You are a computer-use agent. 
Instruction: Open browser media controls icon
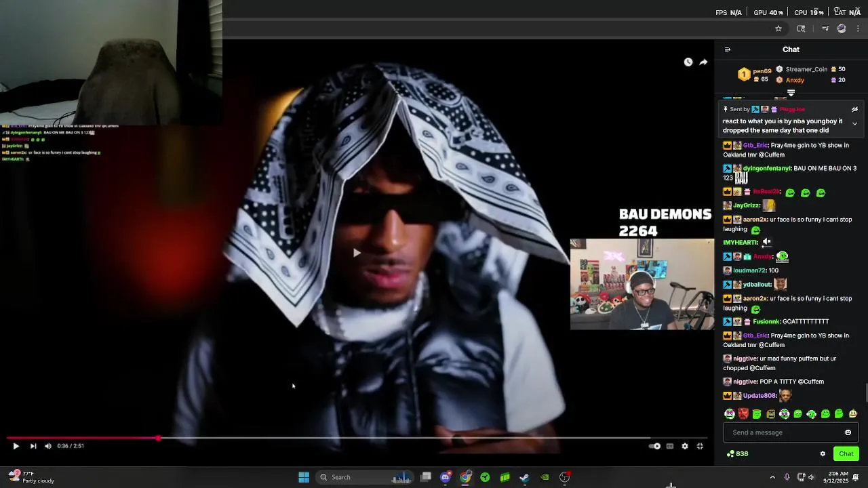tap(825, 28)
